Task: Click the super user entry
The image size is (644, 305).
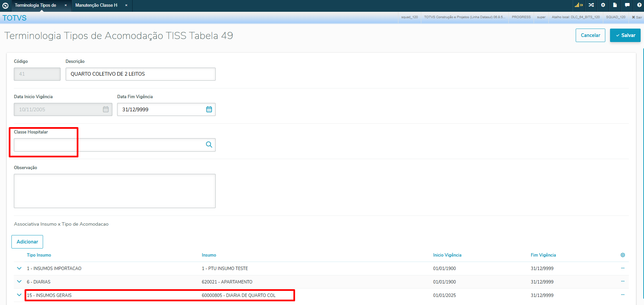Action: (541, 17)
